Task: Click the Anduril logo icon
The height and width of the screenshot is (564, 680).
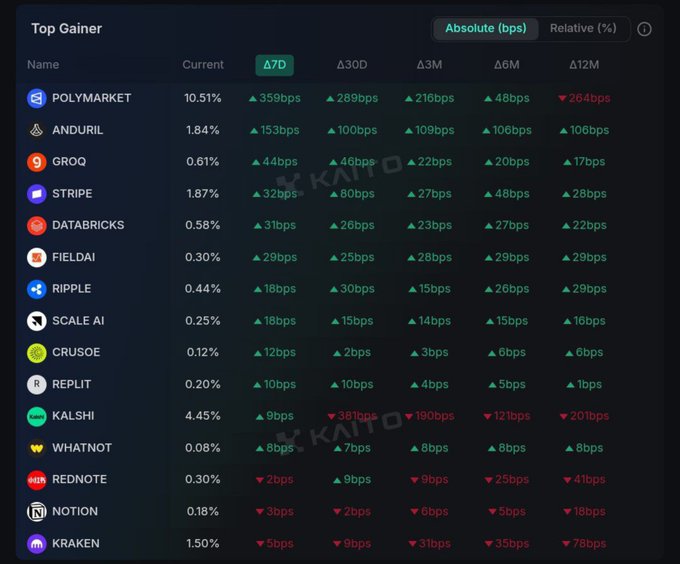Action: click(37, 130)
